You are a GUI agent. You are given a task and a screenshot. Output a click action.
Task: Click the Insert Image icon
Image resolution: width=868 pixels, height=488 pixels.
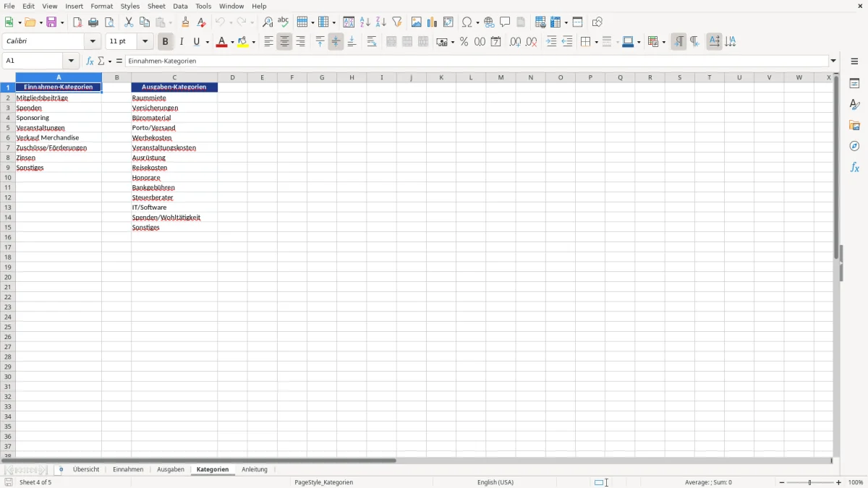416,22
